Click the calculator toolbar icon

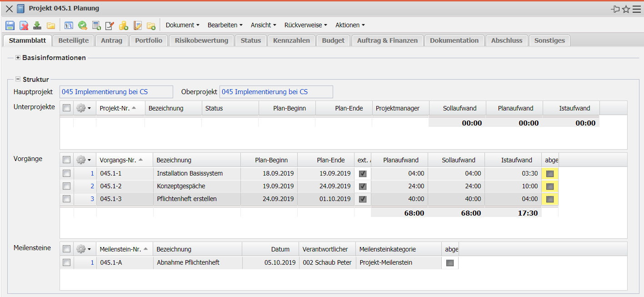(x=96, y=25)
